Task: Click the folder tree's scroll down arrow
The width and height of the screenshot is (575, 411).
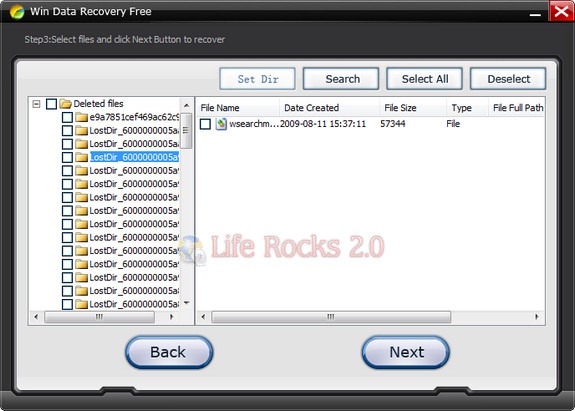Action: (187, 303)
